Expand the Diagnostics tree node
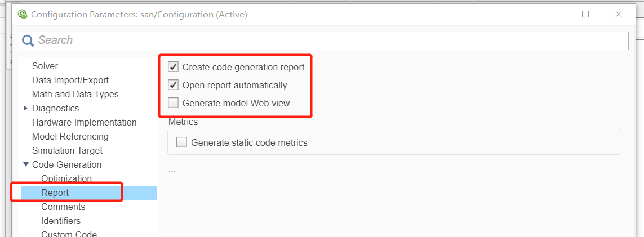The image size is (644, 237). click(x=26, y=108)
